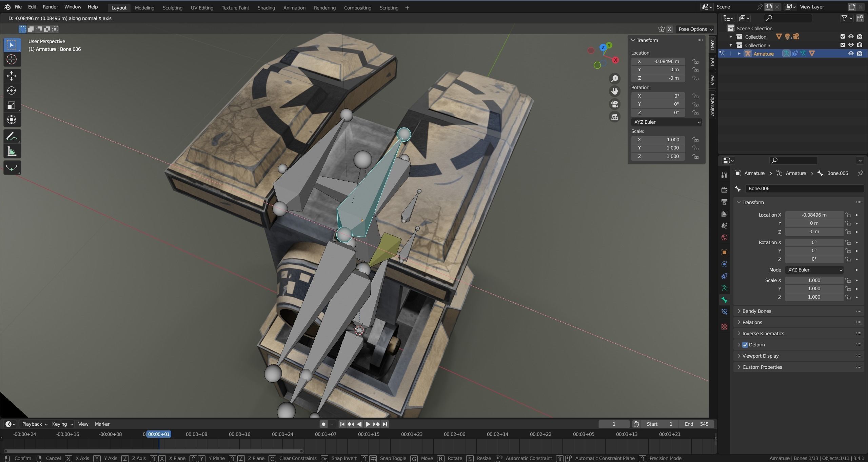Click the new collection icon in outliner

coord(860,18)
